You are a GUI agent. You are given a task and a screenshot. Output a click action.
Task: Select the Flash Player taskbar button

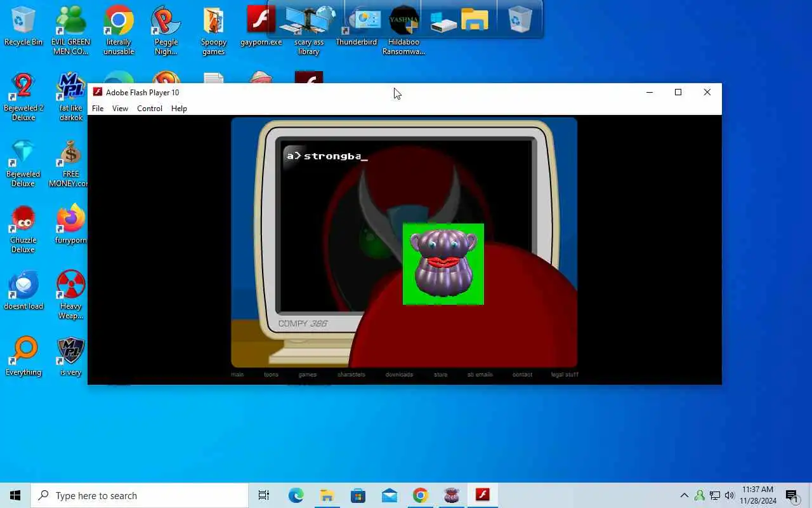[483, 495]
